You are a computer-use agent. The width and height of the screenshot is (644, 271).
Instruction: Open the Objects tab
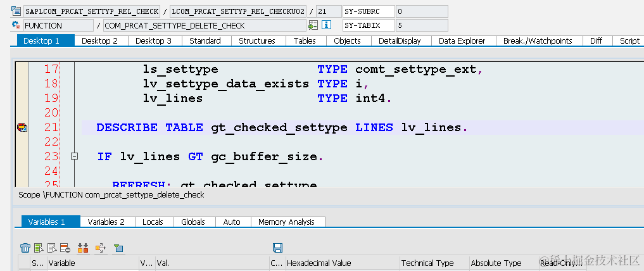[x=347, y=41]
